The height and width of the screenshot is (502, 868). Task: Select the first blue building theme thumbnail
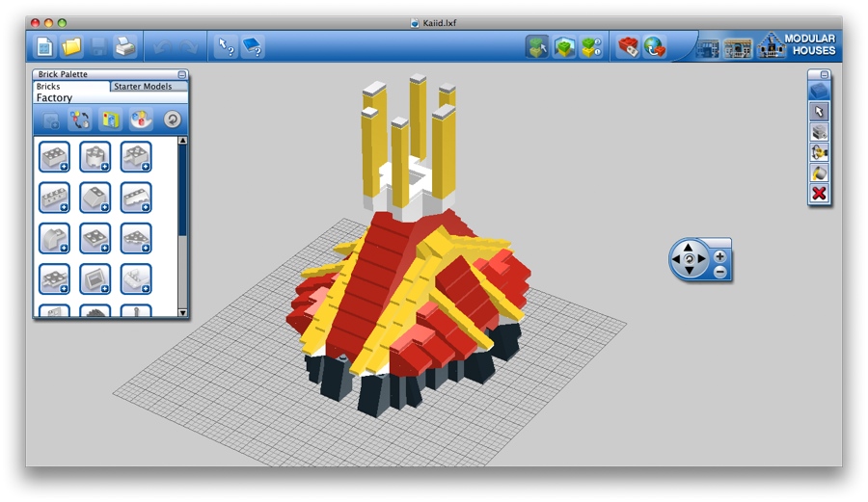[x=708, y=49]
